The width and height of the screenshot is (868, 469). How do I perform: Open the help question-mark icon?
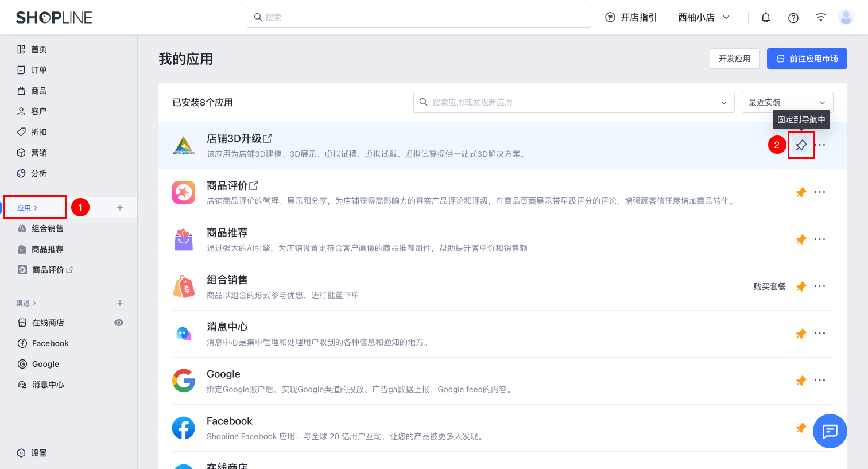pyautogui.click(x=793, y=18)
